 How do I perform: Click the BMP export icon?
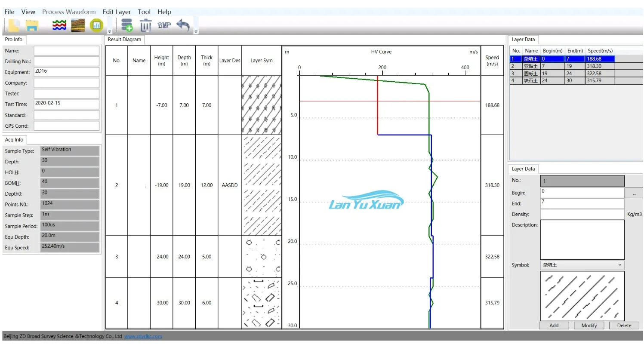tap(164, 25)
